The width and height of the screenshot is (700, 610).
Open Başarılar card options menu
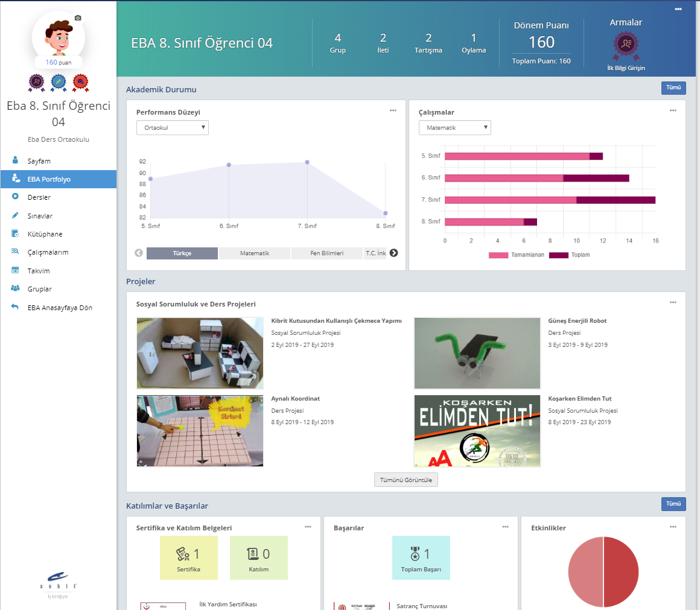[505, 527]
